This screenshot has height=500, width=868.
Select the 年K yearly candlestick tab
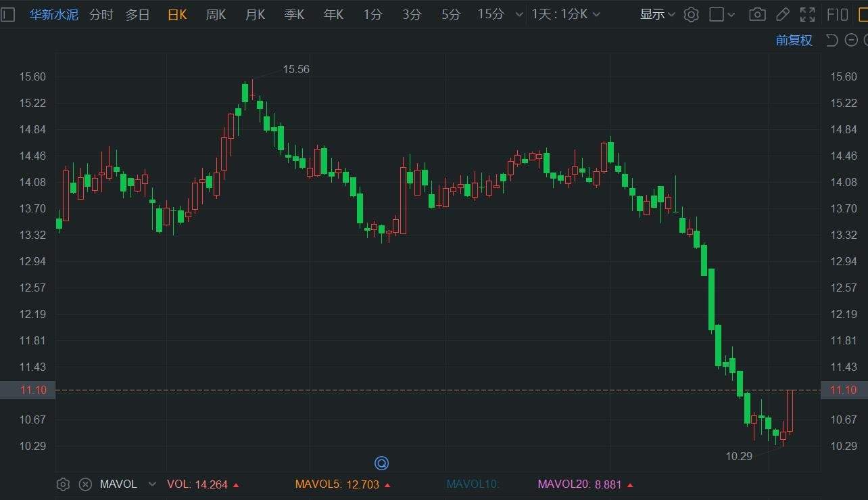tap(333, 14)
